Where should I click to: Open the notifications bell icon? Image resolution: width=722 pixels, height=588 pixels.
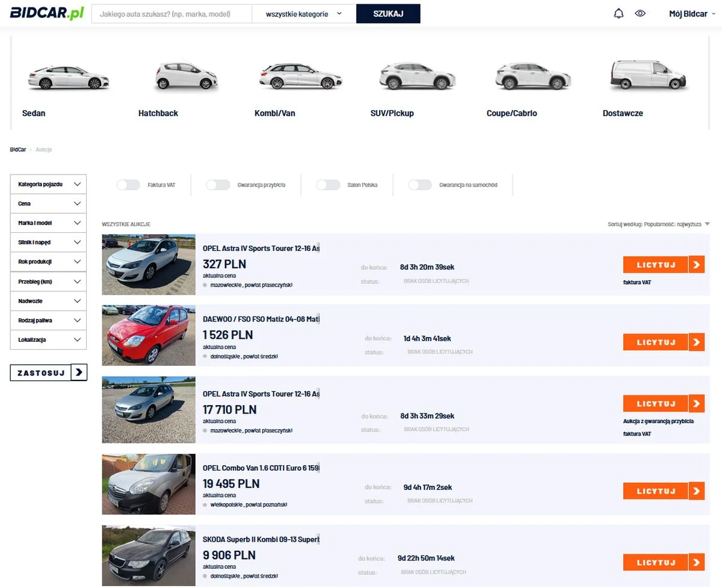[619, 14]
